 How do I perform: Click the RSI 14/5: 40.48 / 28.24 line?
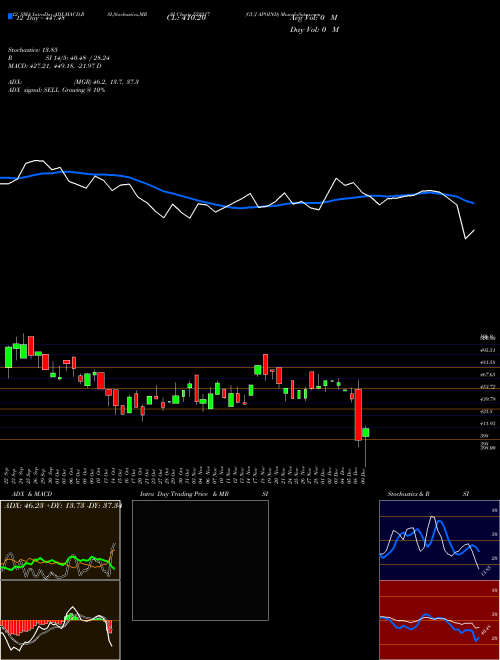click(x=59, y=58)
